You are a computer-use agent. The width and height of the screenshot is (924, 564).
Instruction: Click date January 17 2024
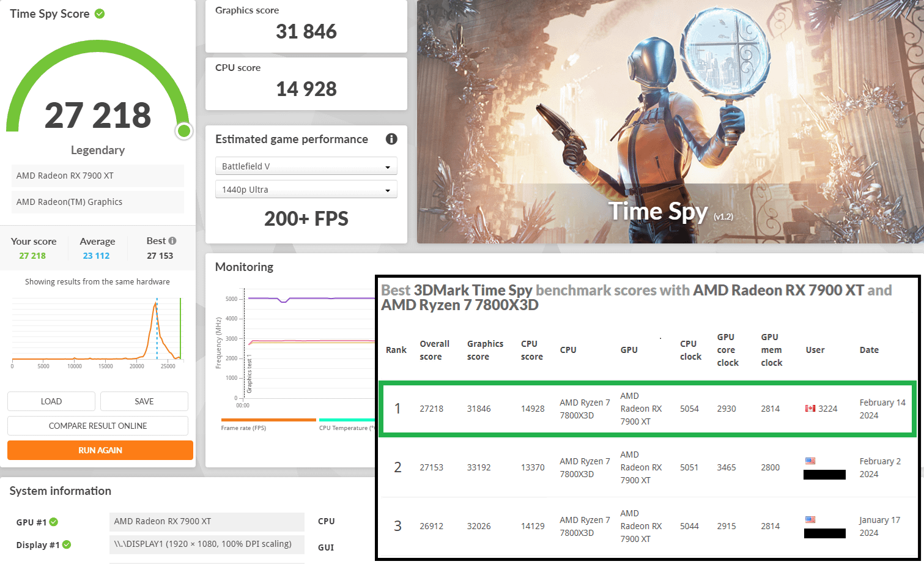click(x=880, y=526)
